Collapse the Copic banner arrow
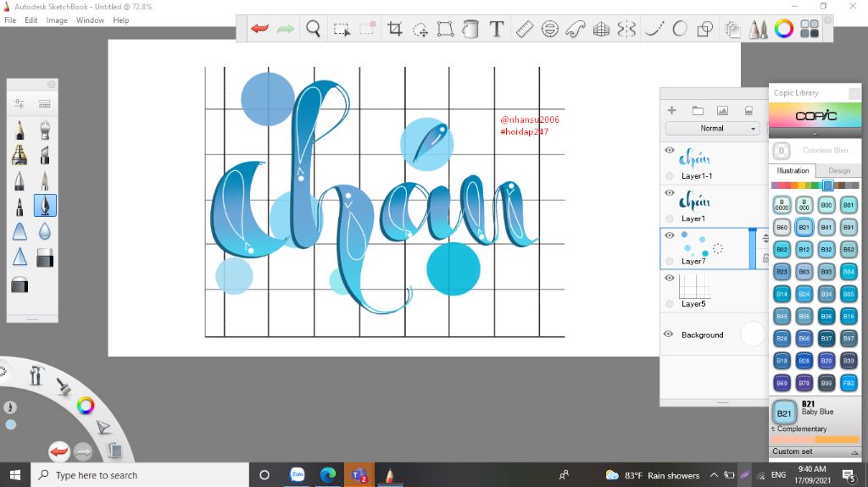 pyautogui.click(x=815, y=134)
